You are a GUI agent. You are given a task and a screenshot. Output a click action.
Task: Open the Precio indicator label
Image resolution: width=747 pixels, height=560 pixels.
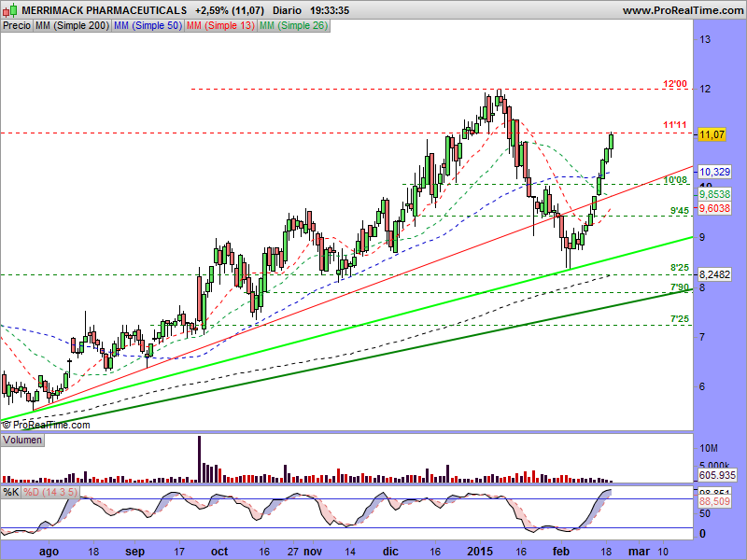point(17,26)
